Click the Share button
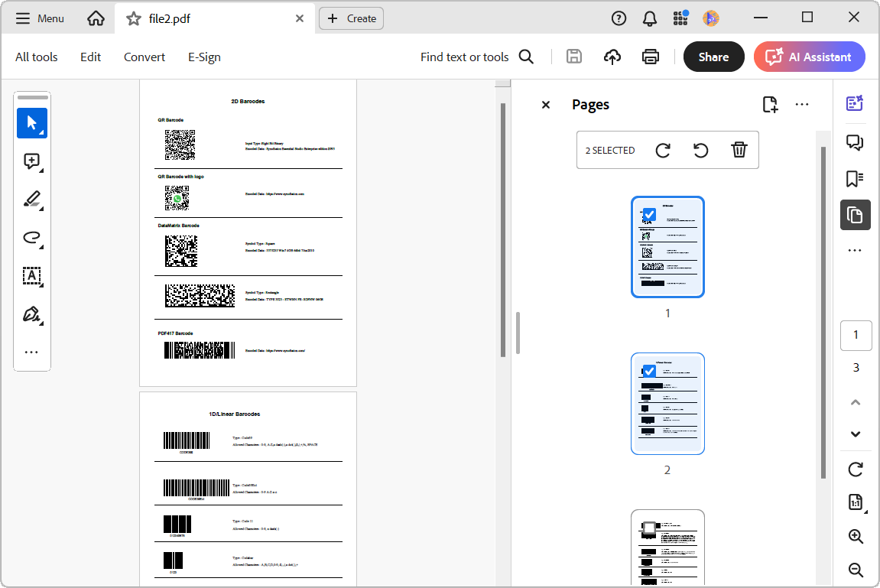 (713, 57)
